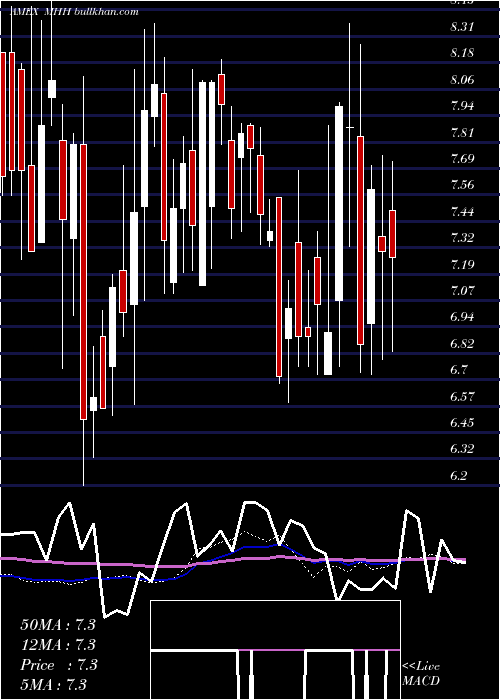
Task: Select the 8.06 price axis label
Action: tap(462, 80)
